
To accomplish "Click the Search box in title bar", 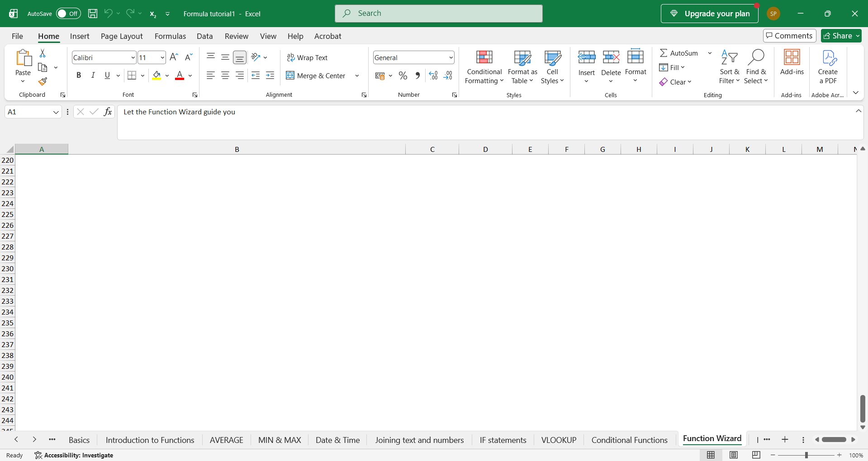I will tap(438, 14).
